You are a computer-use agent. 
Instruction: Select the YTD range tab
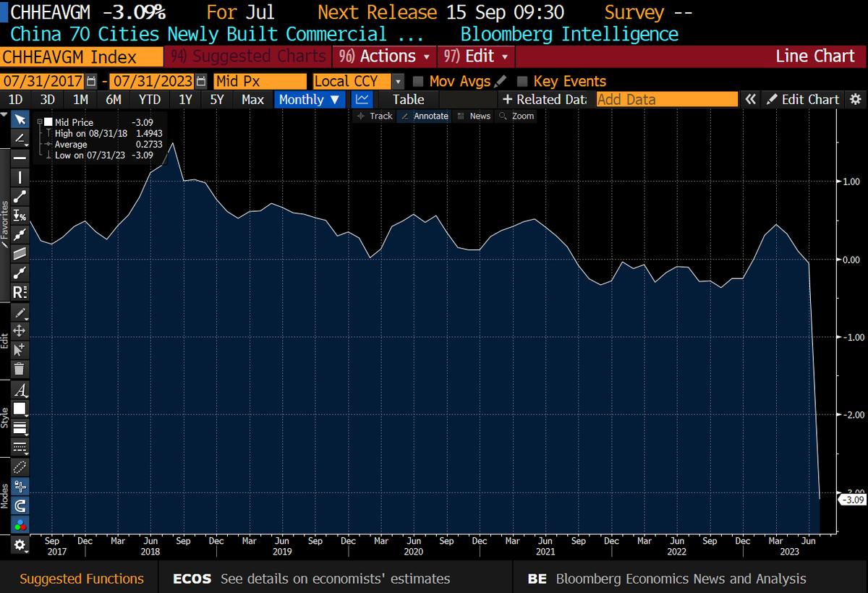(x=150, y=100)
